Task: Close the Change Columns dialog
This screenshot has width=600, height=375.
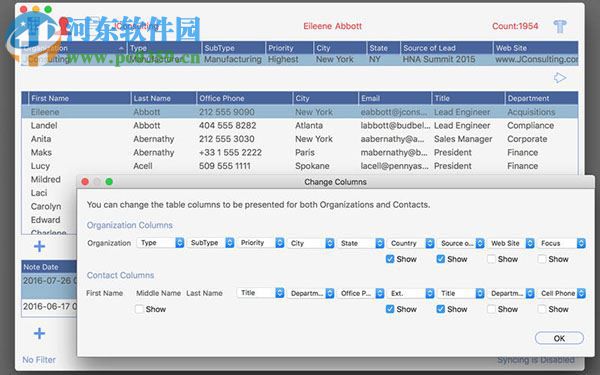Action: (85, 182)
